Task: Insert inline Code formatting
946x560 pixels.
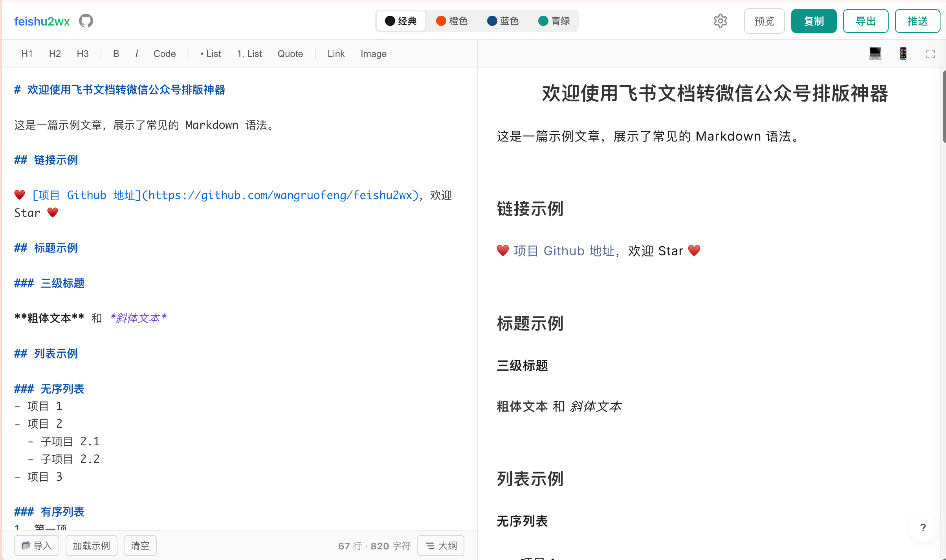Action: point(164,54)
